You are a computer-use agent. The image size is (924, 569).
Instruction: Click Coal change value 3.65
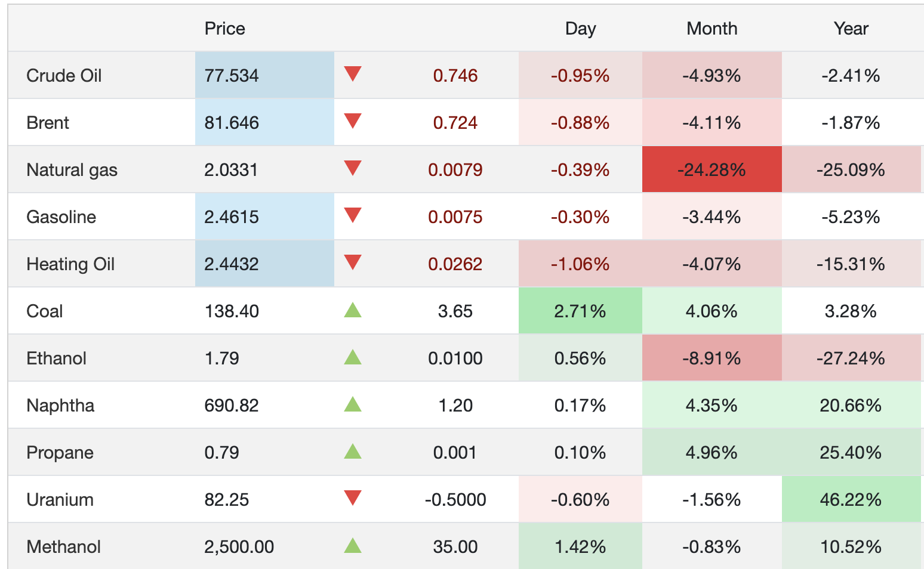pos(455,311)
